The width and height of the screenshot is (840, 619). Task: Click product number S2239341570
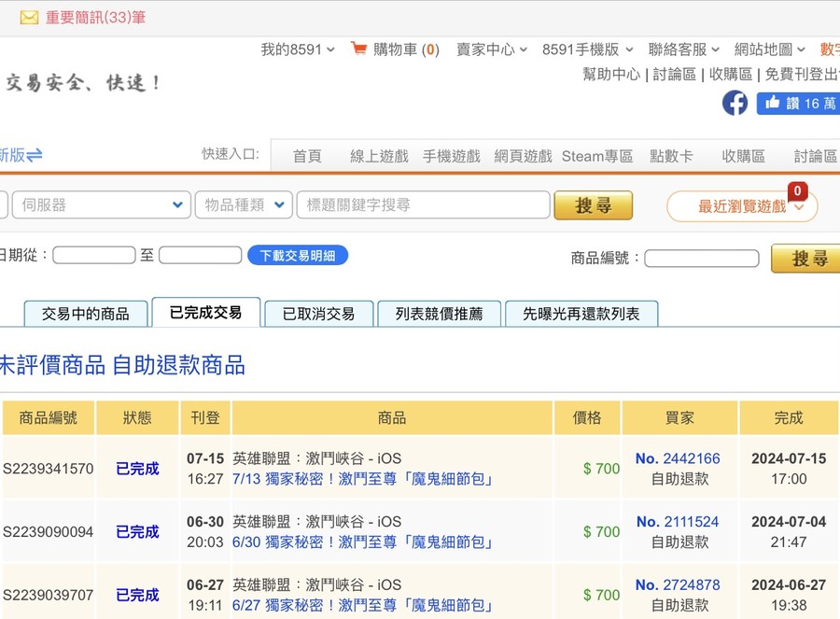[49, 469]
